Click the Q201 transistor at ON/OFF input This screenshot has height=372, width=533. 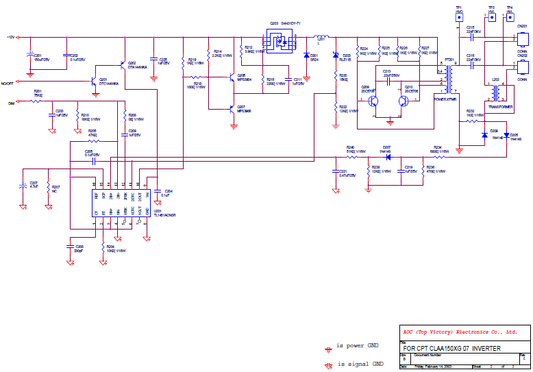coord(94,82)
